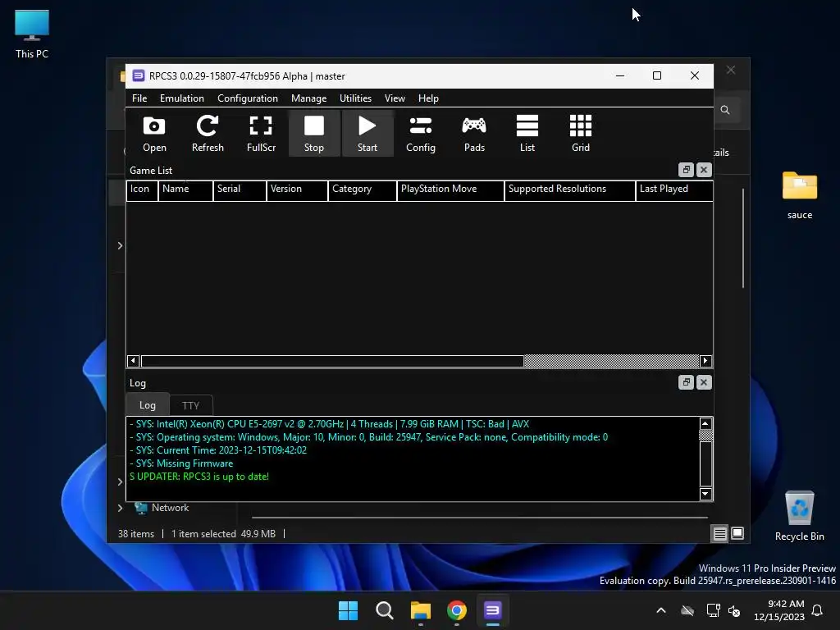Open the volume tray icon
This screenshot has width=840, height=630.
(734, 610)
